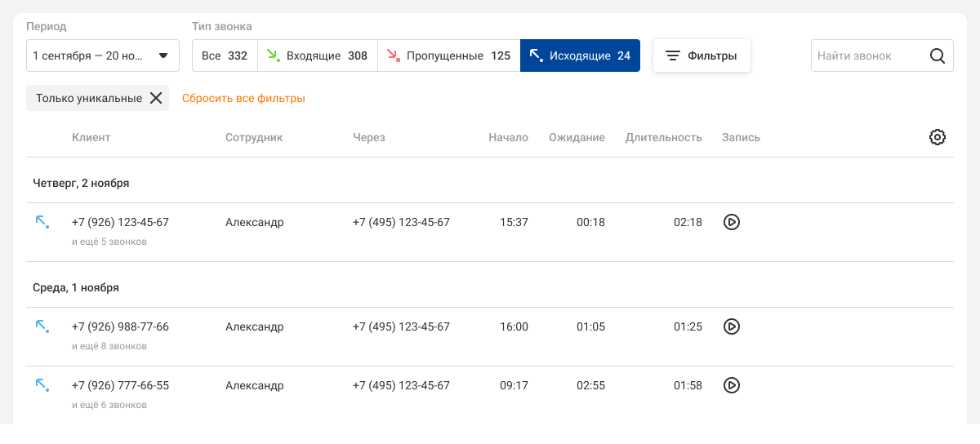Expand 'и ещё 6 звонков' call list
This screenshot has height=444, width=980.
pos(109,405)
